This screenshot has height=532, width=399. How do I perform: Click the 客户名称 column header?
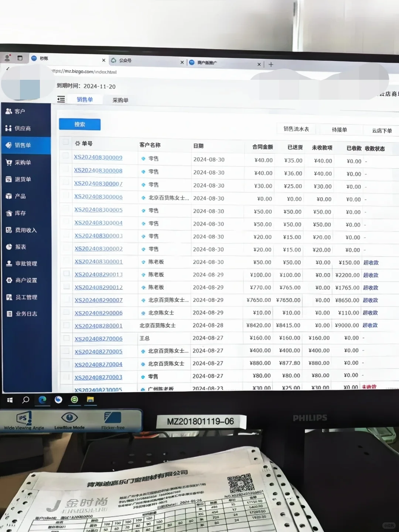pyautogui.click(x=150, y=145)
